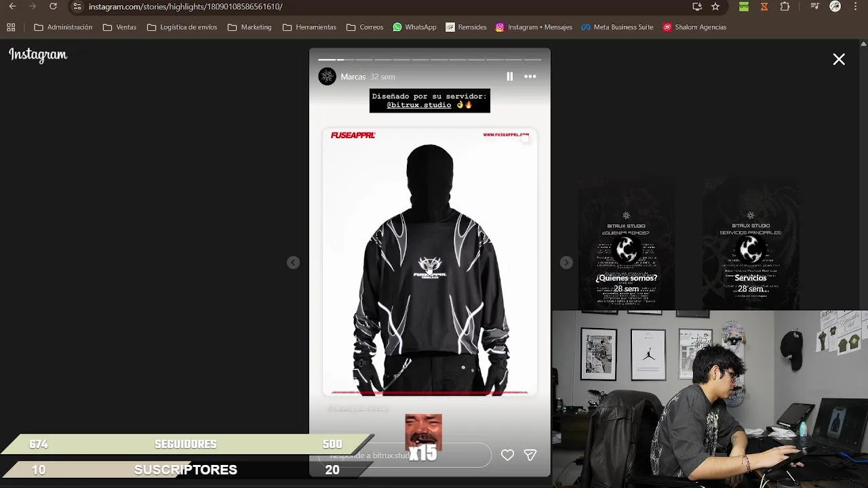The height and width of the screenshot is (488, 868).
Task: Open the Marcas highlight profile avatar
Action: [327, 77]
